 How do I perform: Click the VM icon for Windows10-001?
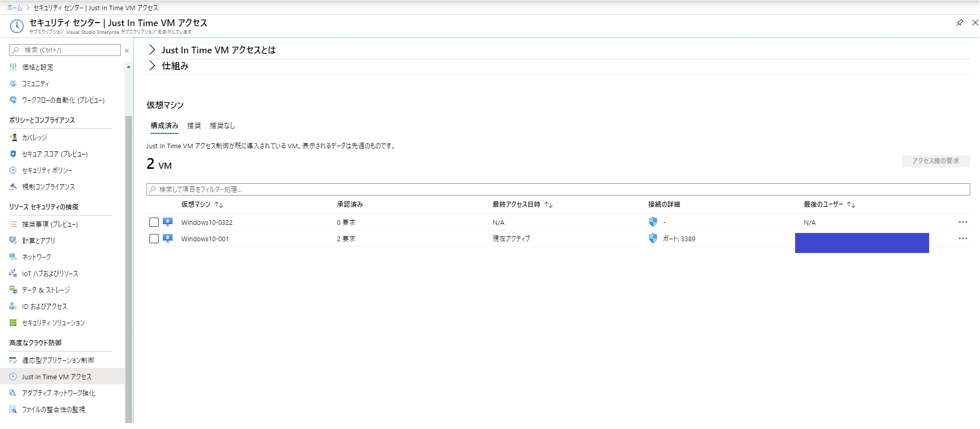tap(167, 239)
